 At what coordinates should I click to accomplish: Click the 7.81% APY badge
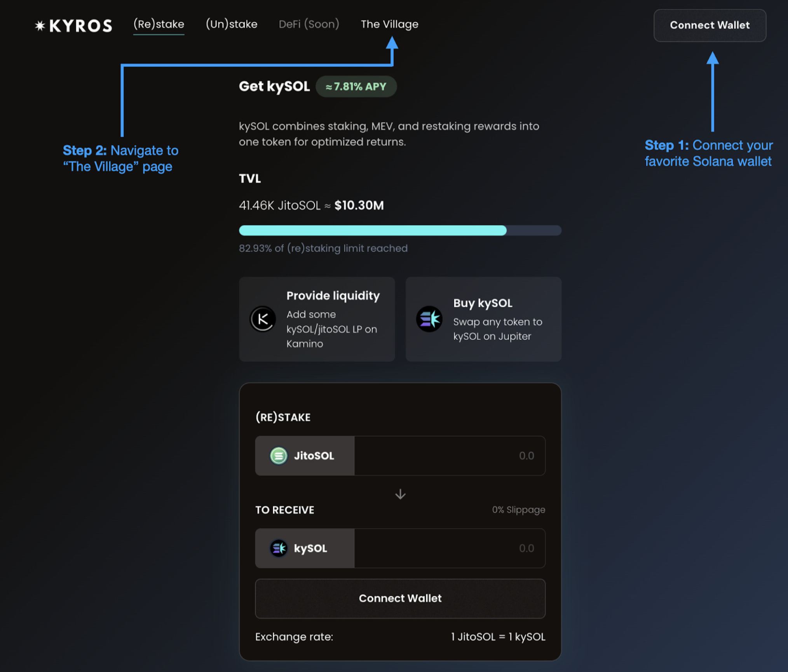tap(356, 87)
